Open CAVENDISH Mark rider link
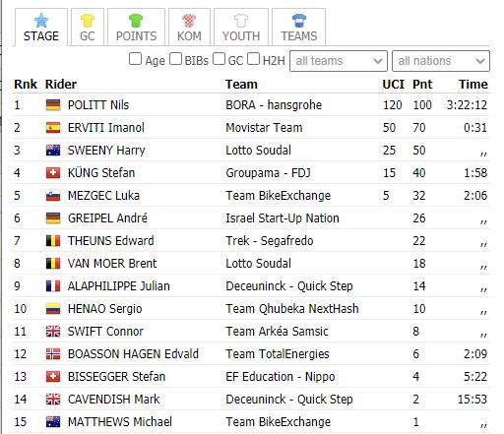The height and width of the screenshot is (434, 504). click(113, 400)
